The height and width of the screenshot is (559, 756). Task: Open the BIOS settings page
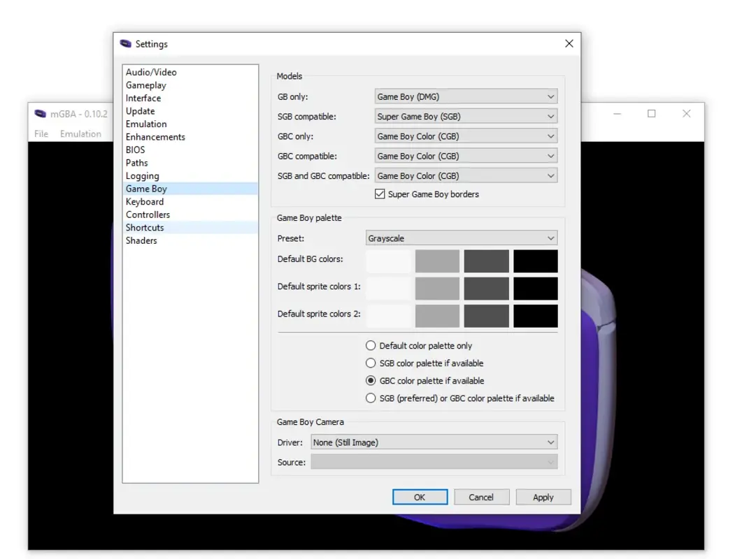135,150
